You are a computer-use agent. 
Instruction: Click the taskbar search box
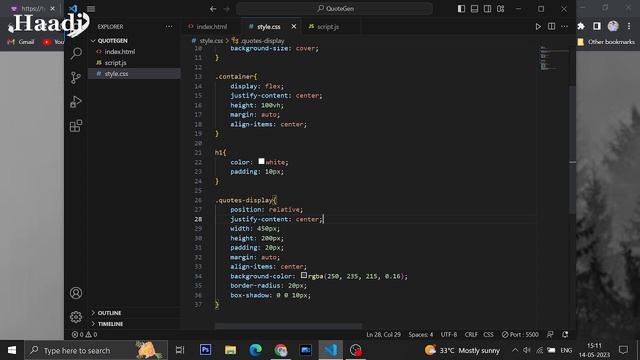[96, 350]
